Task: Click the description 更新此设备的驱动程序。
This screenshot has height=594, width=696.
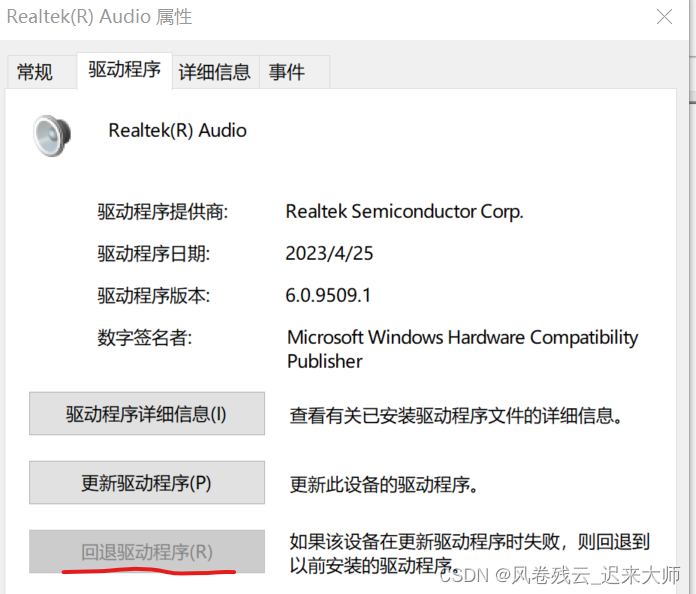Action: click(384, 484)
